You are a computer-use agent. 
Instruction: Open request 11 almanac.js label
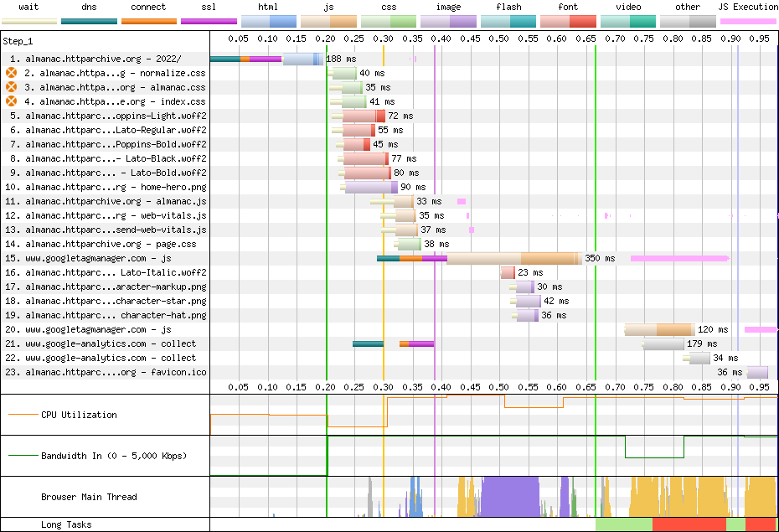(106, 201)
